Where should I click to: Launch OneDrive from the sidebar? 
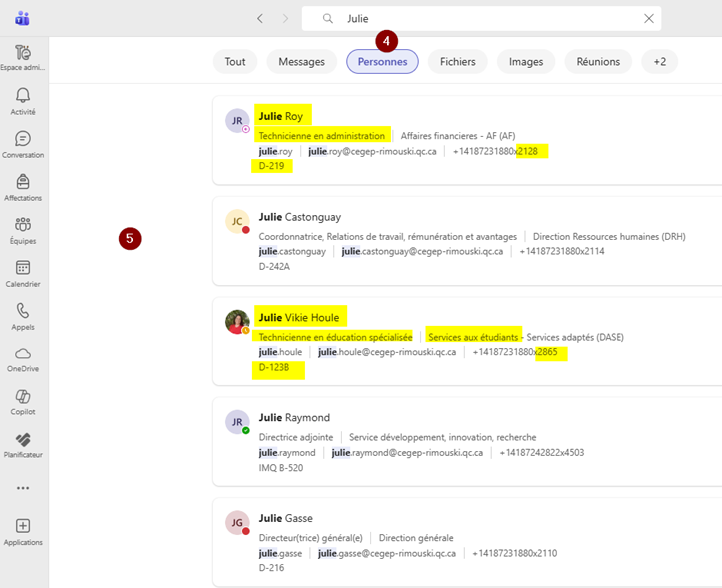(23, 358)
